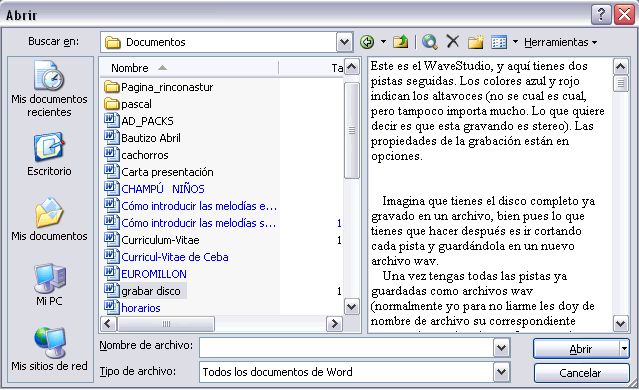
Task: Select the file Carta presentación
Action: point(167,172)
